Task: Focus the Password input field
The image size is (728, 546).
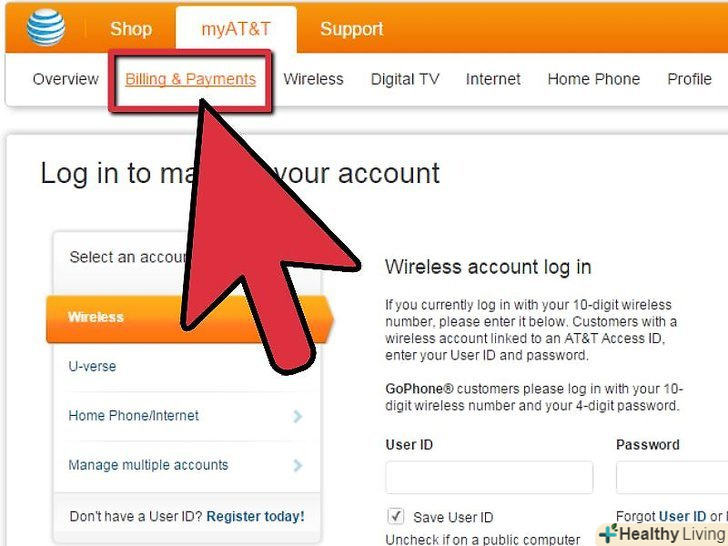Action: point(672,477)
